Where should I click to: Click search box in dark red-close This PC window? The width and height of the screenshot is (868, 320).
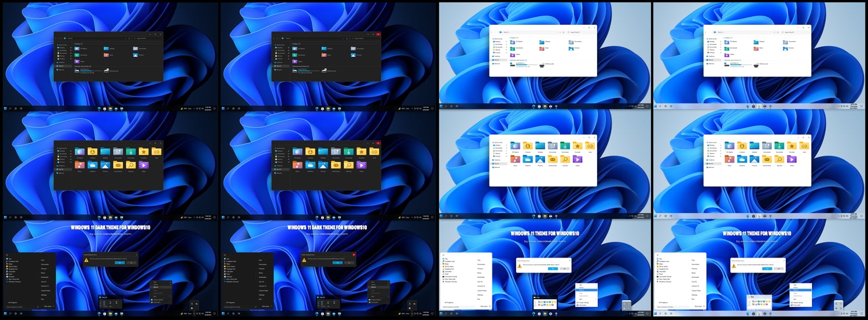click(367, 38)
